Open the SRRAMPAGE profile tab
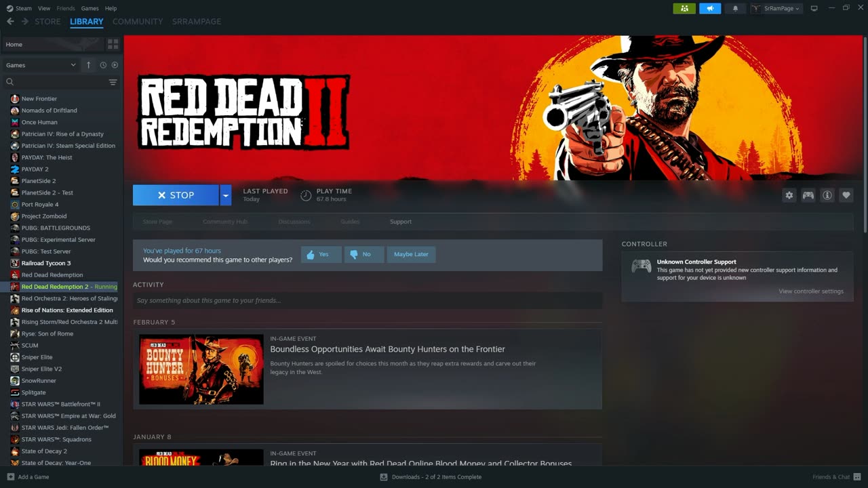Screen dimensions: 868x488 [x=197, y=22]
